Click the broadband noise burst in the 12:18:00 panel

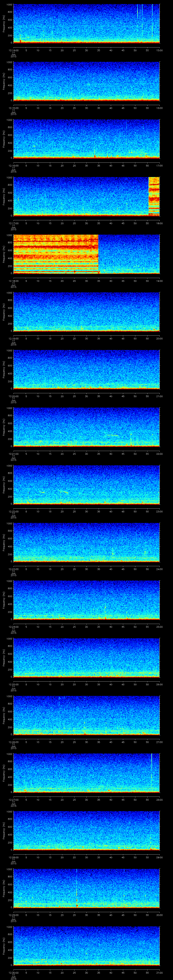[x=56, y=254]
